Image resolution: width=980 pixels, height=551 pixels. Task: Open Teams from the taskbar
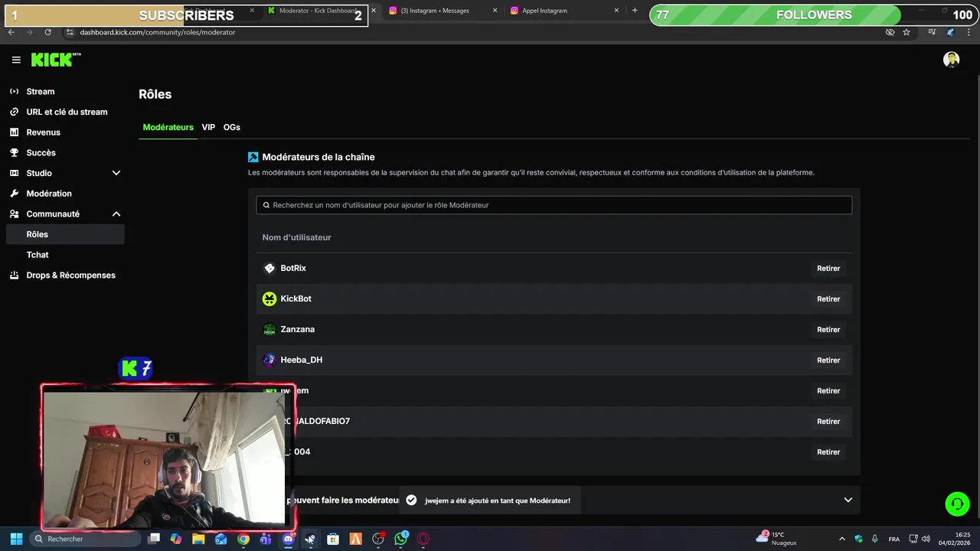[x=266, y=539]
